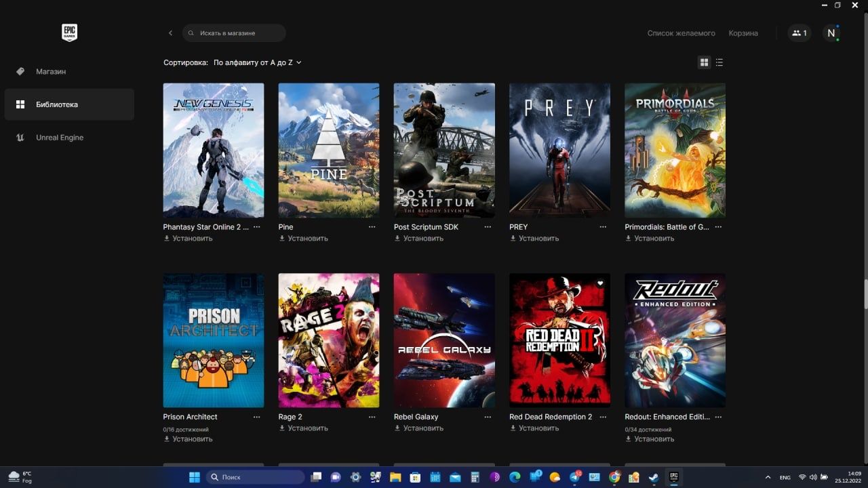Open Steam from the taskbar
The width and height of the screenshot is (868, 488).
tap(653, 477)
